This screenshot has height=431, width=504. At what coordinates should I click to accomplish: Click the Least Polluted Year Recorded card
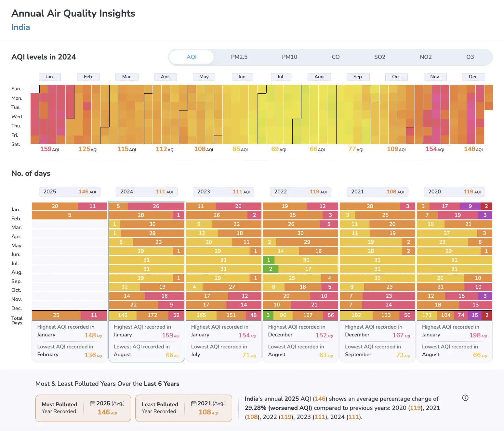[x=184, y=408]
